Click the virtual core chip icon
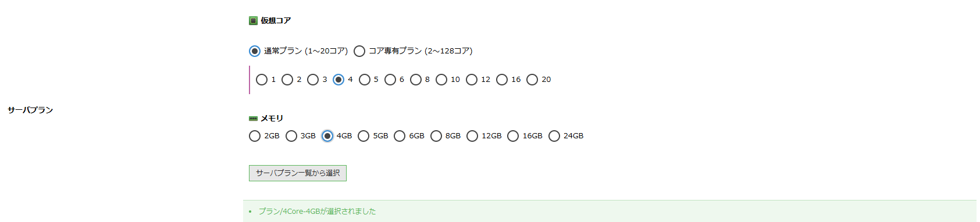 point(253,21)
